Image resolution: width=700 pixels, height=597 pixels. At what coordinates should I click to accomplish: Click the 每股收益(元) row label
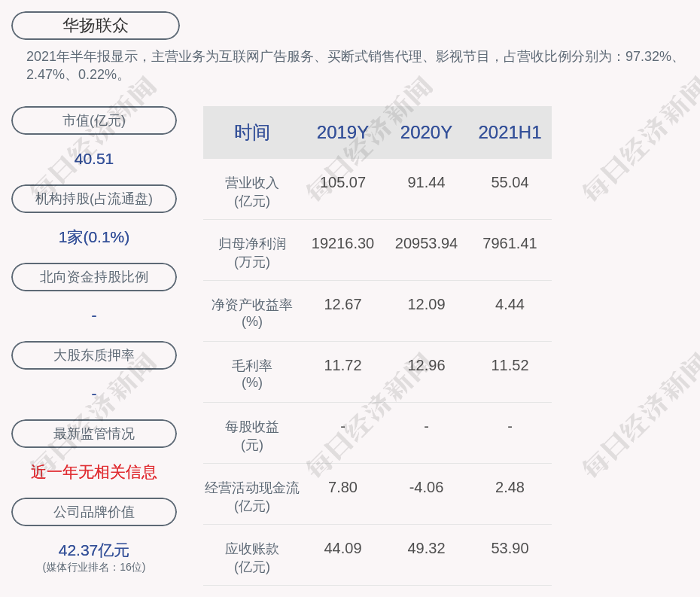tap(252, 436)
